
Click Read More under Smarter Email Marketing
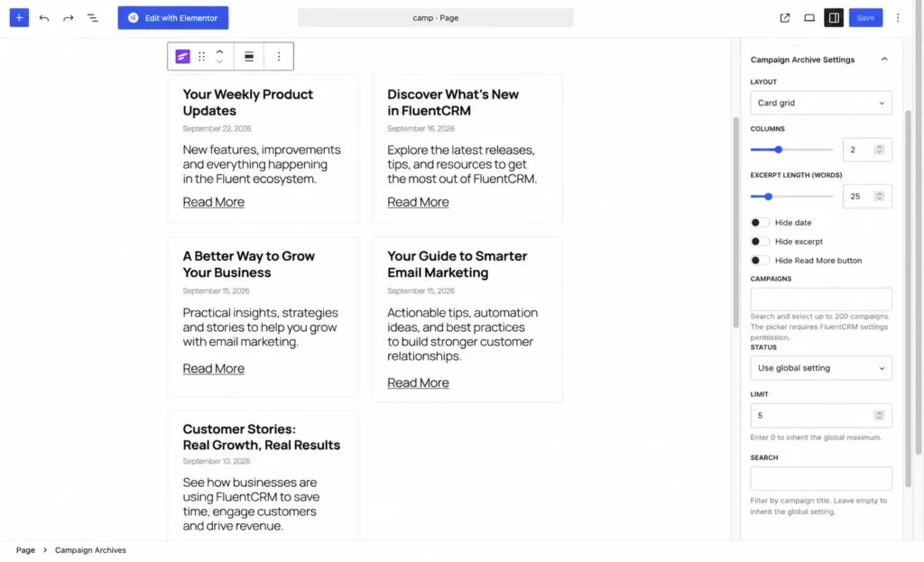(418, 382)
